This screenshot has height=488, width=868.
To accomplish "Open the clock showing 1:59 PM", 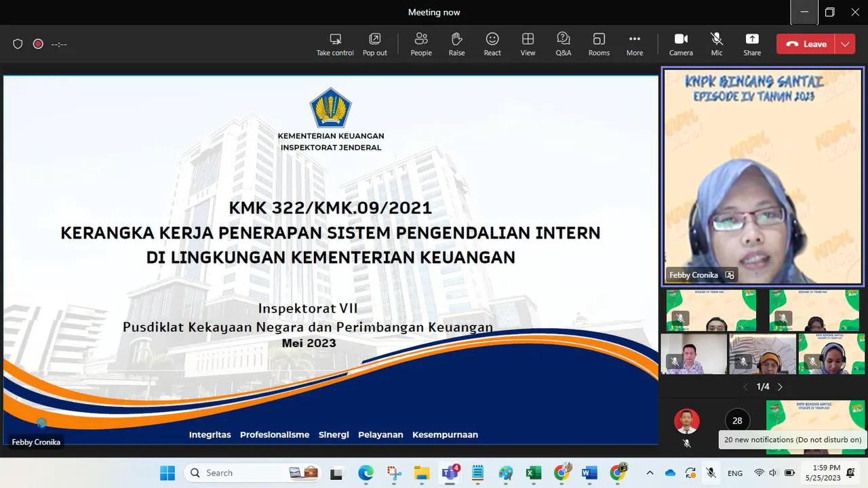I will pyautogui.click(x=823, y=473).
